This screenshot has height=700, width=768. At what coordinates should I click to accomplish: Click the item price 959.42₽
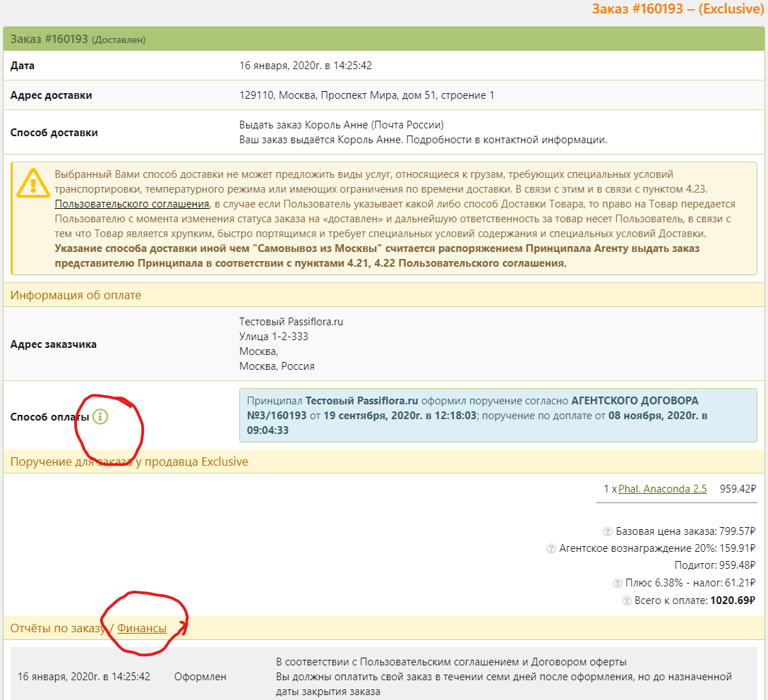tap(738, 488)
